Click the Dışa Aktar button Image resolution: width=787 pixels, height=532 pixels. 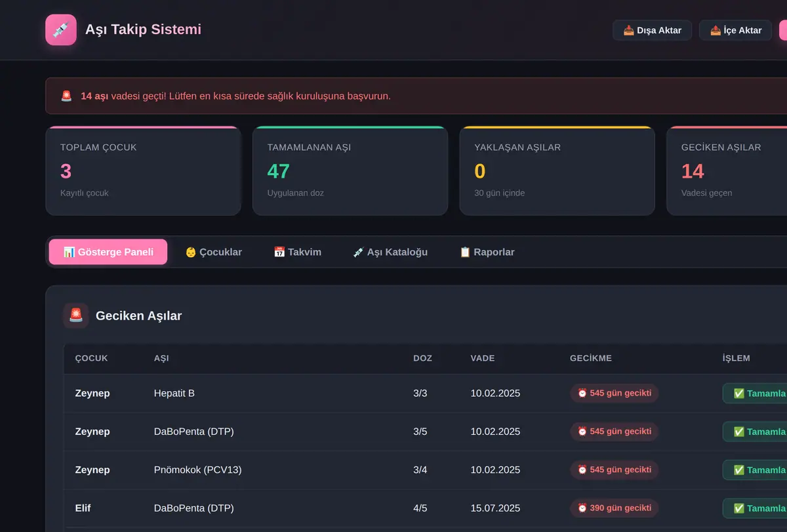[652, 30]
